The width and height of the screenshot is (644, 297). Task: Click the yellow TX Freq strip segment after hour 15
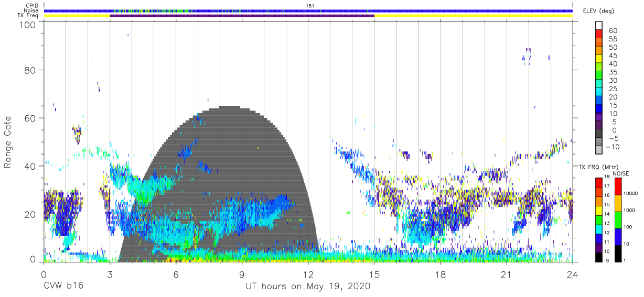click(x=473, y=16)
